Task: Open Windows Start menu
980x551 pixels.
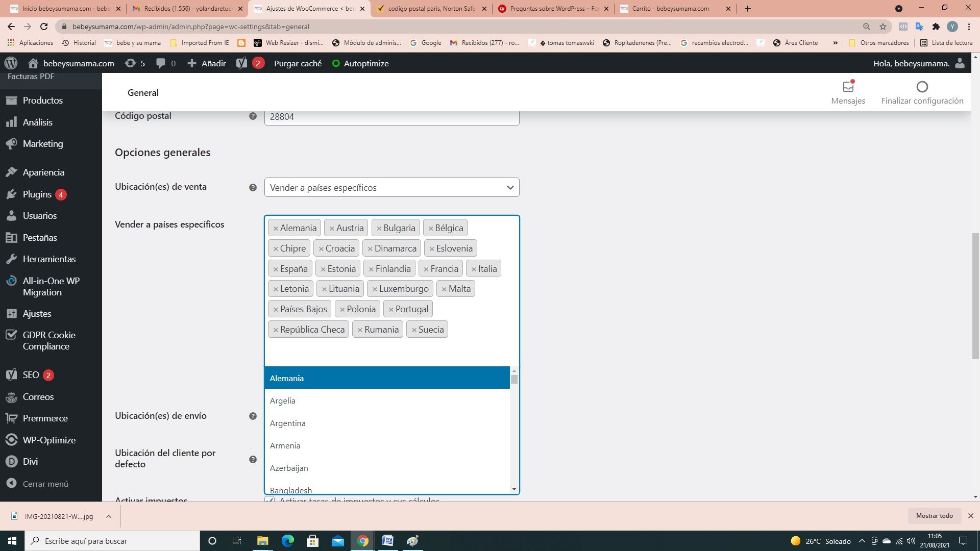Action: pos(12,541)
